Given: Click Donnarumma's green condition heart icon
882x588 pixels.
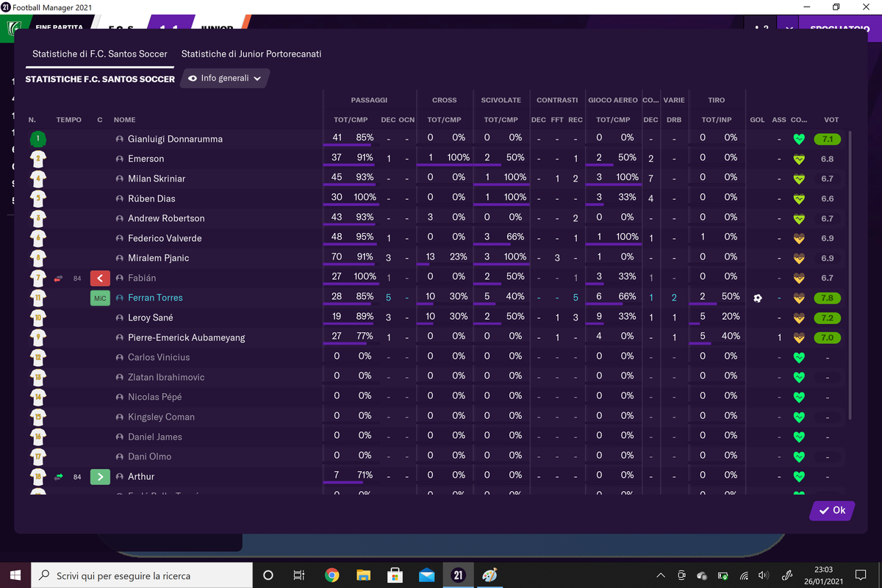Looking at the screenshot, I should 800,139.
